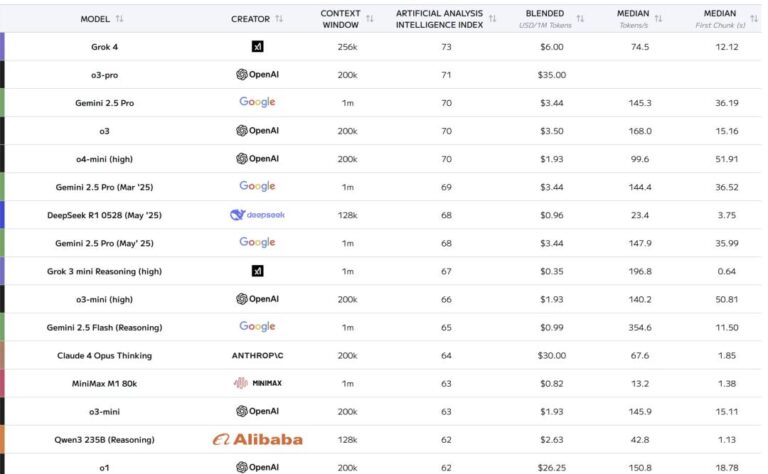Viewport: 768px width, 474px height.
Task: Click the xAI logo beside Grok 3 mini
Action: (257, 270)
